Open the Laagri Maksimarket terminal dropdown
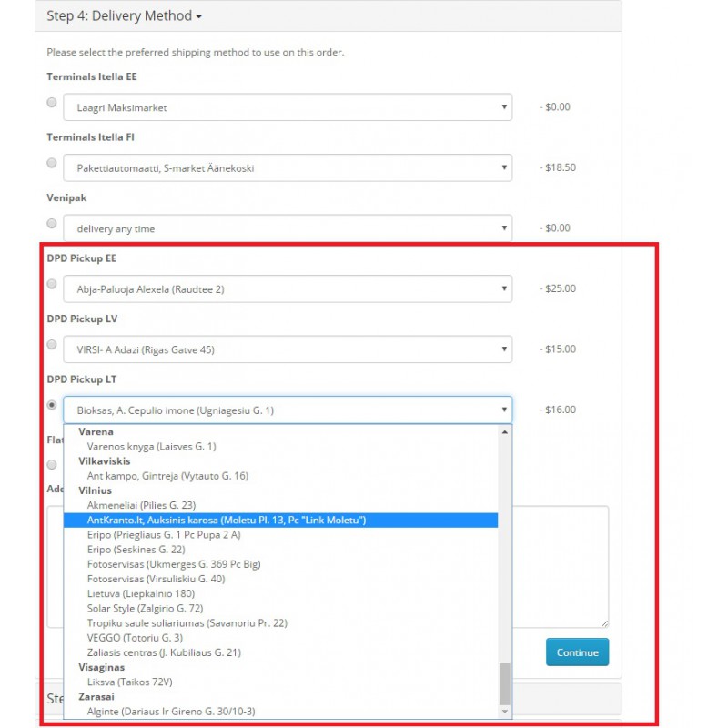Screen dimensions: 728x728 [x=287, y=107]
